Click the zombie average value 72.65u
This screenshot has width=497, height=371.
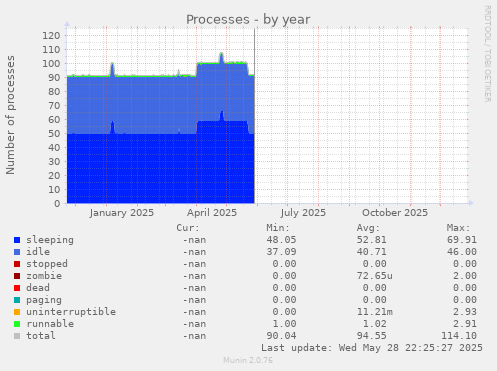(375, 276)
